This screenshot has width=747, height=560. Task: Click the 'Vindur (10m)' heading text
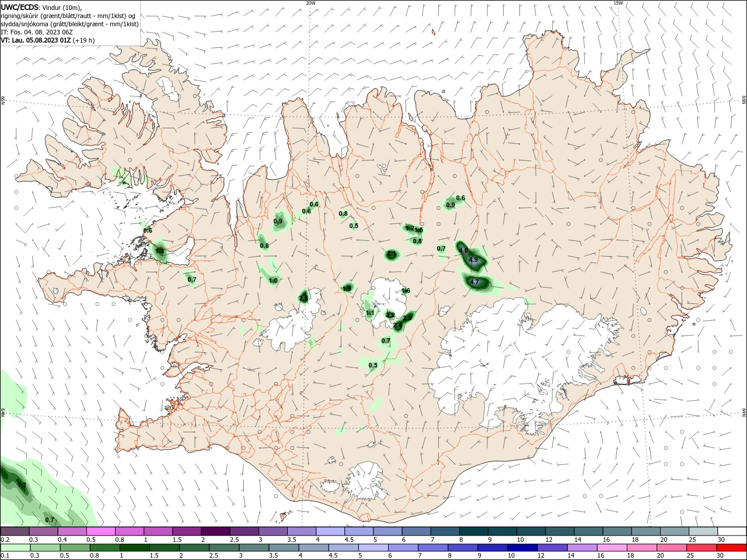click(x=62, y=8)
